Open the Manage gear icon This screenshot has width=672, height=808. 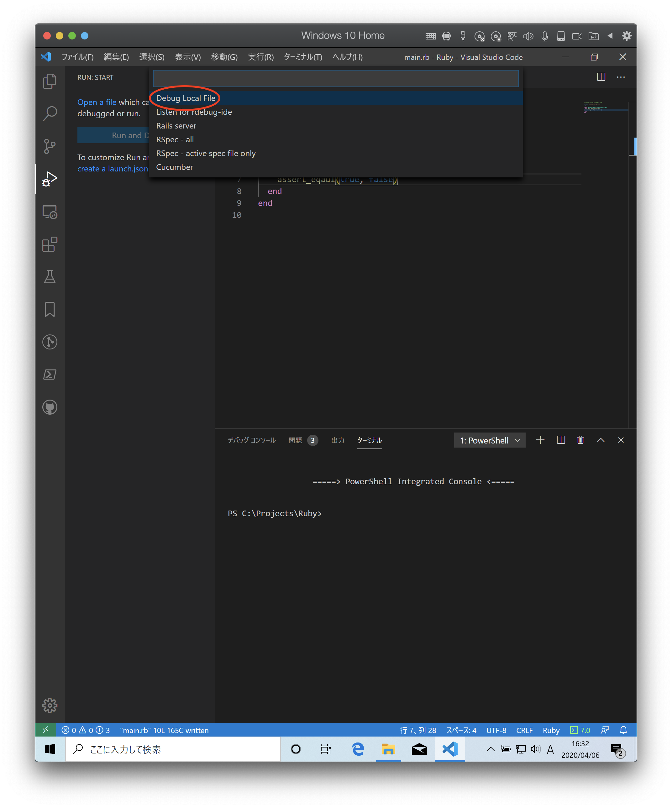pos(50,705)
